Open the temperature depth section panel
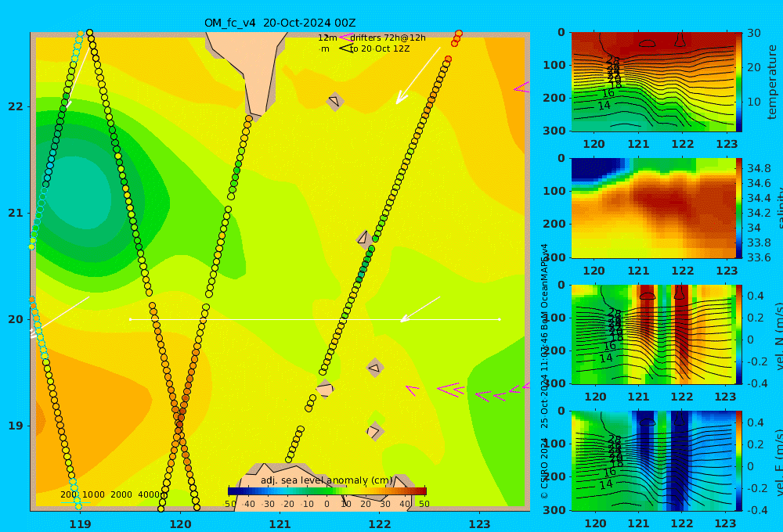The image size is (783, 532). pos(653,82)
